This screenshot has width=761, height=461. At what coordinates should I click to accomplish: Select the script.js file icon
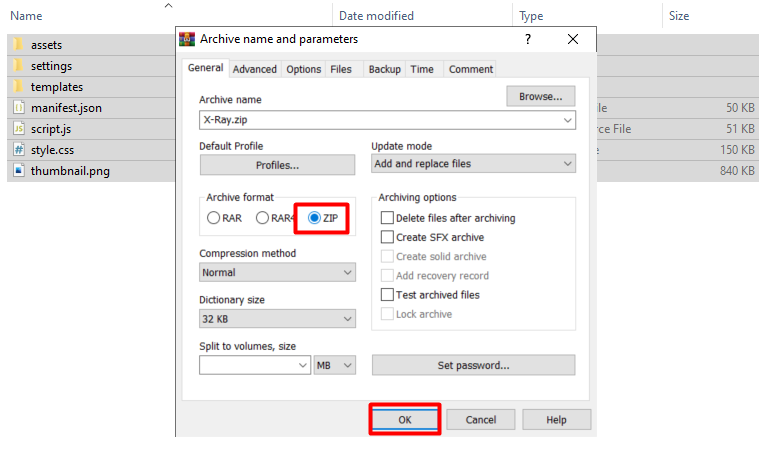[18, 129]
